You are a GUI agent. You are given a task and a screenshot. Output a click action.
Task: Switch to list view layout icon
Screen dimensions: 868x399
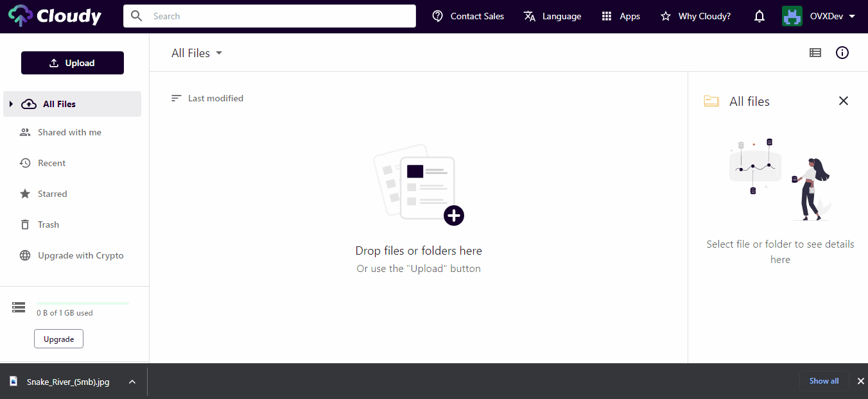[815, 53]
